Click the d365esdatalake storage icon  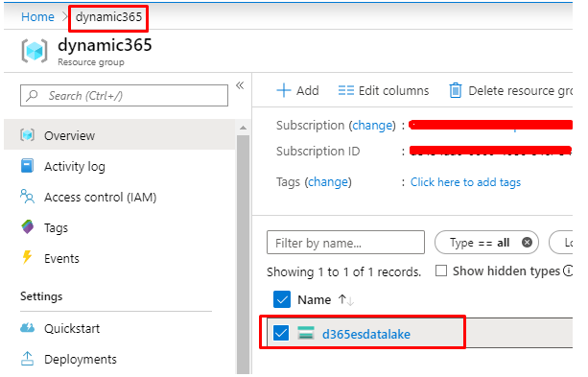[x=306, y=333]
